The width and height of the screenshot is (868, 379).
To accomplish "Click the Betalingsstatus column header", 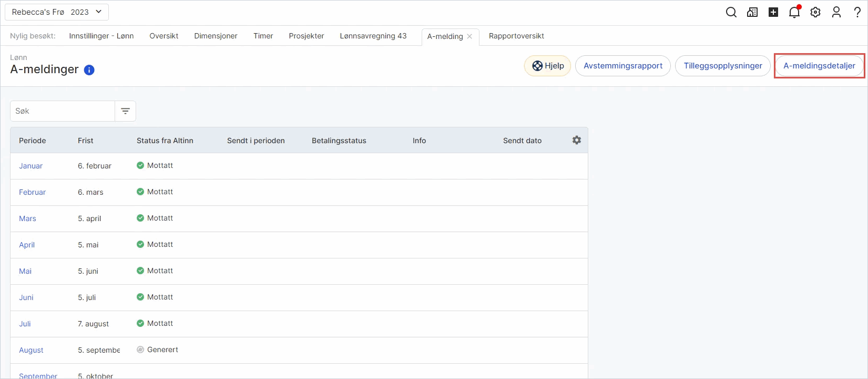I will point(339,141).
